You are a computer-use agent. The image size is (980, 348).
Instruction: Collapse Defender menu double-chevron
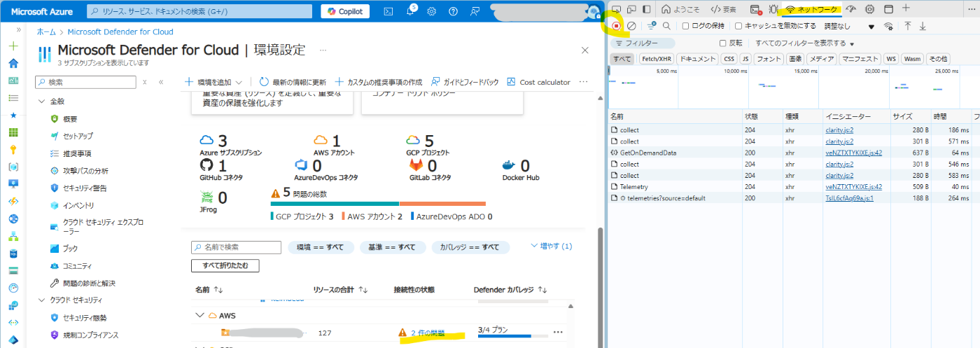point(161,82)
